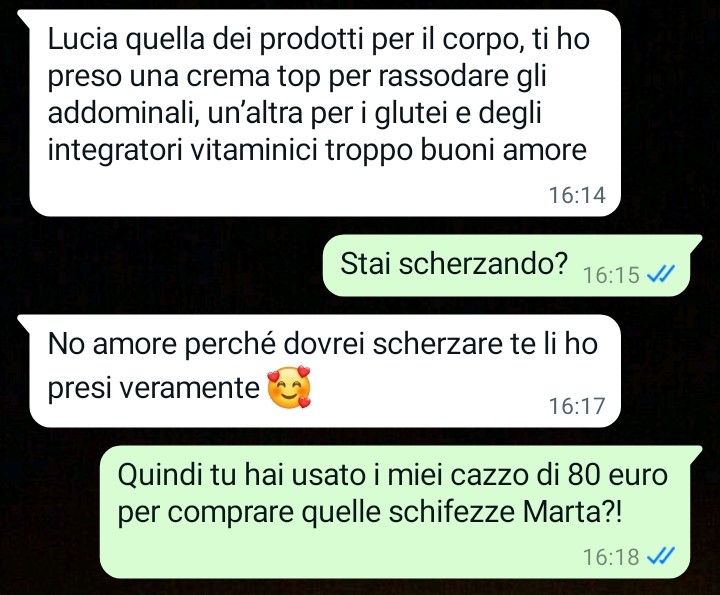Click the 16:15 timestamp
The width and height of the screenshot is (720, 595).
tap(611, 275)
